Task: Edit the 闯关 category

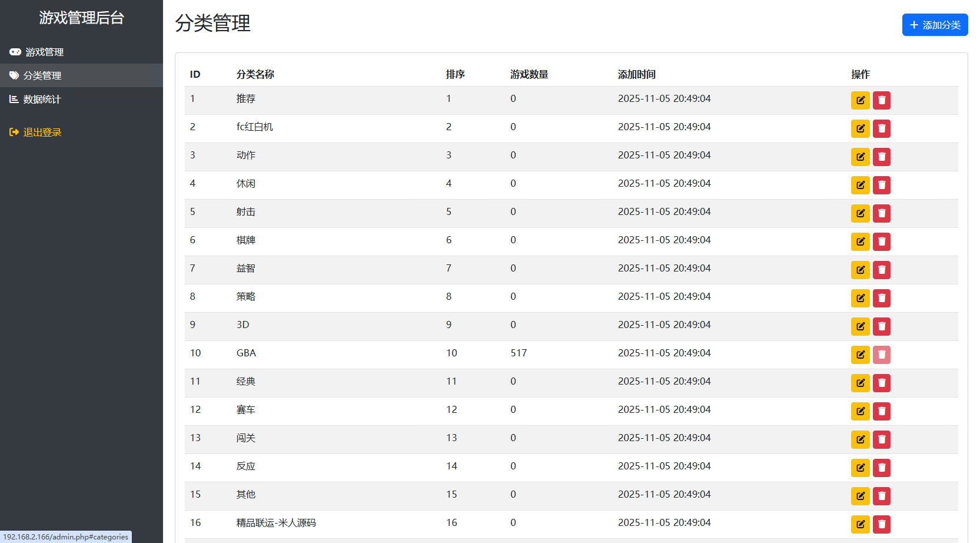Action: (860, 439)
